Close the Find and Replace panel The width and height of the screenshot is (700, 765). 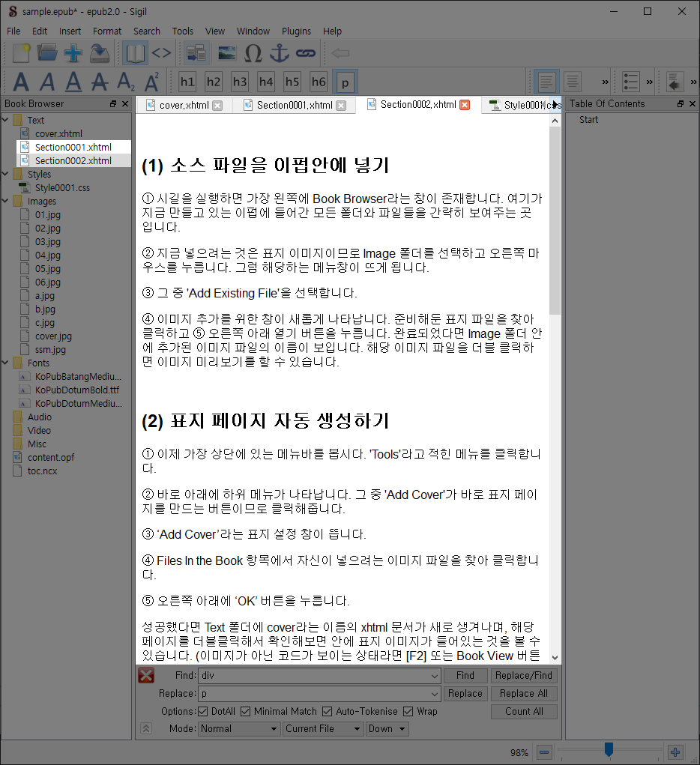tap(146, 676)
